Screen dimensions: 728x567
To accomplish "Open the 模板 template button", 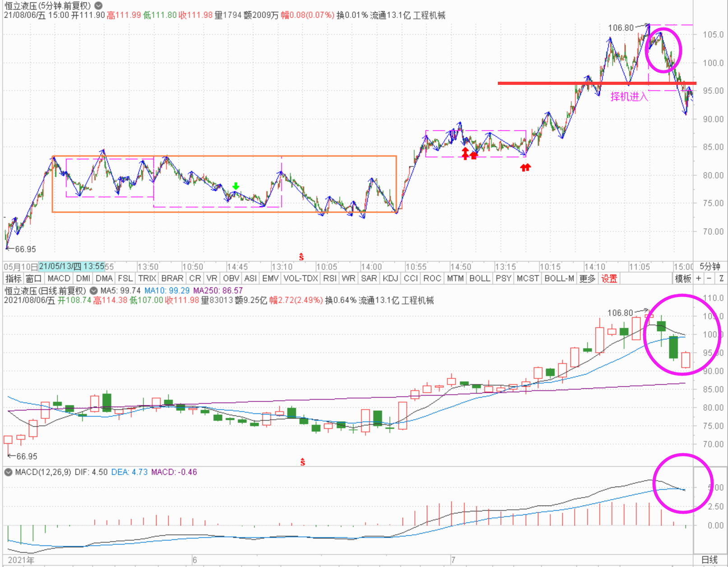I will pyautogui.click(x=683, y=279).
